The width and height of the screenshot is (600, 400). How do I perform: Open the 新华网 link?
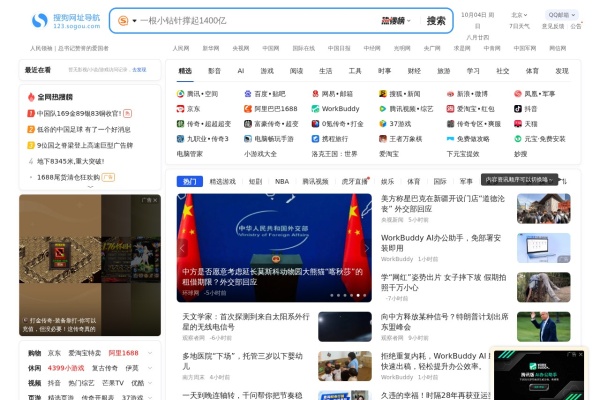click(x=211, y=48)
